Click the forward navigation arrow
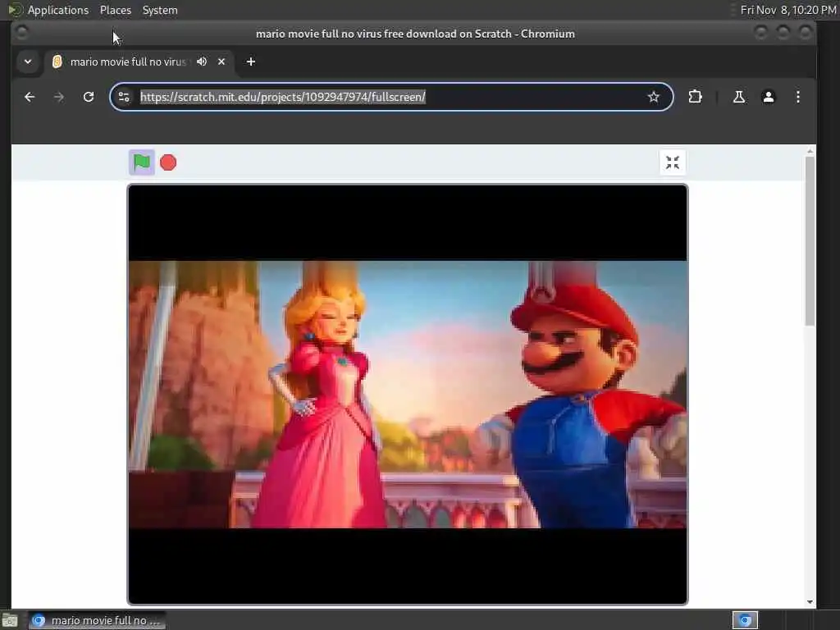This screenshot has height=630, width=840. point(59,97)
